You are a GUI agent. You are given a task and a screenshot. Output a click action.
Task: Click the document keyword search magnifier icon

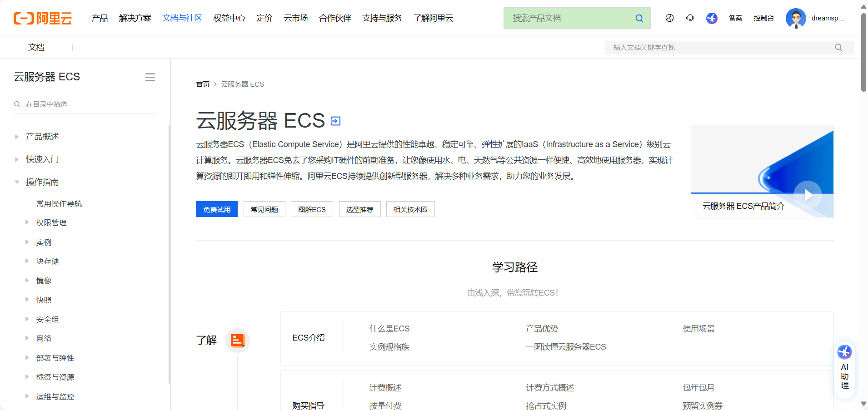tap(838, 47)
